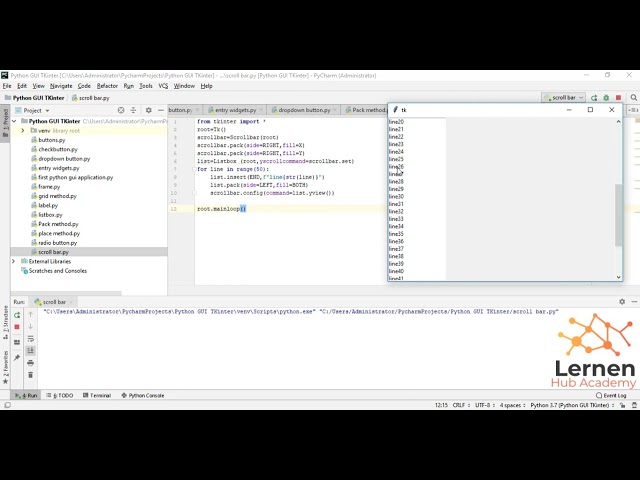The width and height of the screenshot is (640, 480).
Task: Click the lock icon in status bar
Action: point(622,405)
